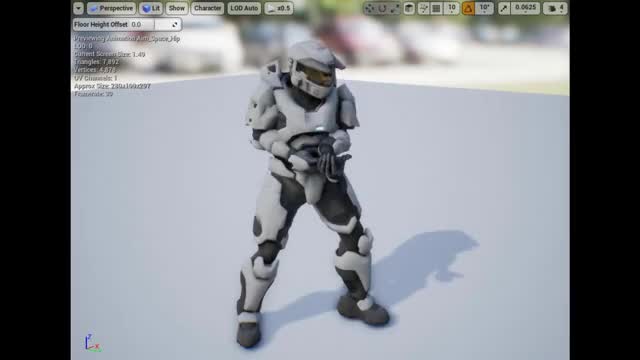The height and width of the screenshot is (360, 640).
Task: Toggle scale snapping icon
Action: 504,9
